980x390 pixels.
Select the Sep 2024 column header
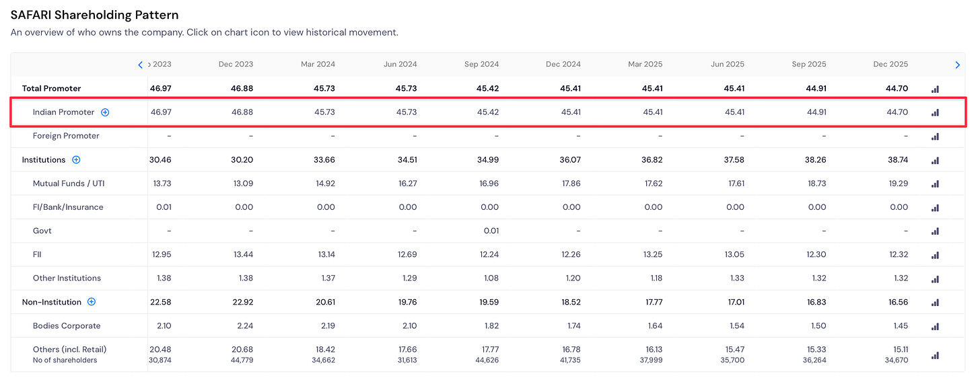coord(482,65)
